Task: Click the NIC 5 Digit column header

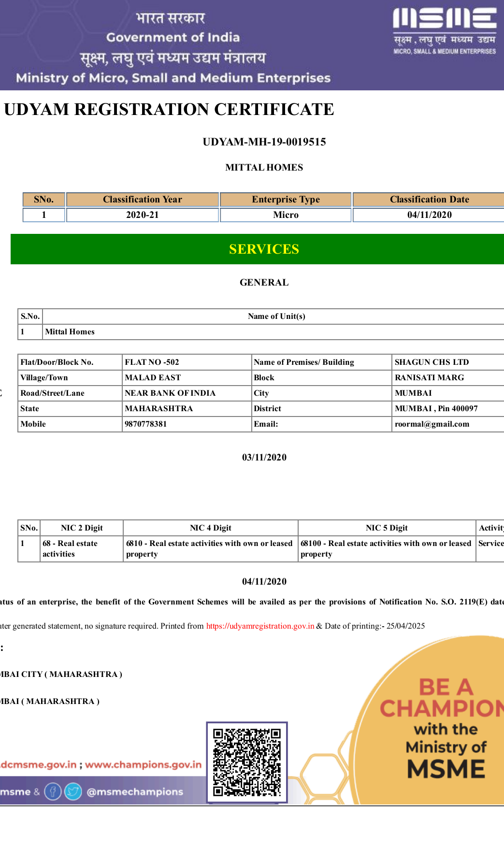Action: (387, 528)
